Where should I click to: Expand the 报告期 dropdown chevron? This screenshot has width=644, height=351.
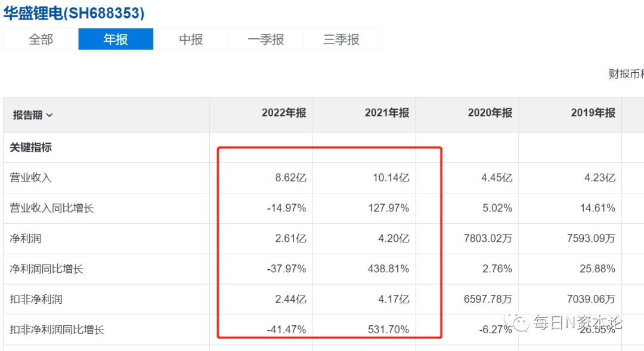pos(49,115)
